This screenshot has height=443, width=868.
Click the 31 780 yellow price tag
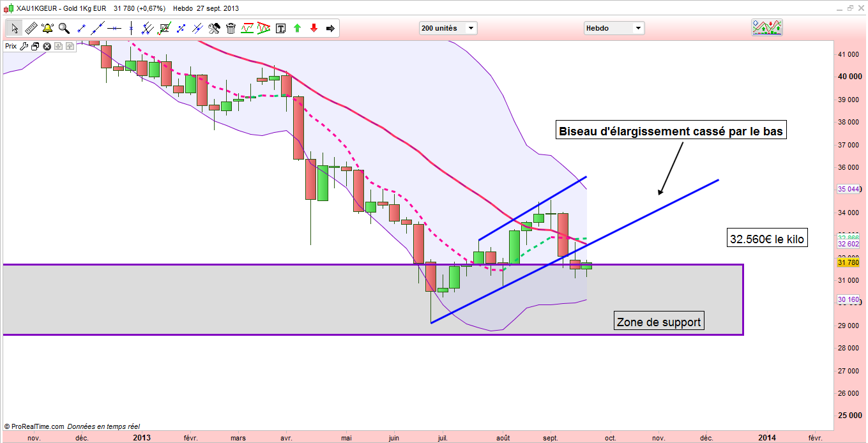[848, 262]
